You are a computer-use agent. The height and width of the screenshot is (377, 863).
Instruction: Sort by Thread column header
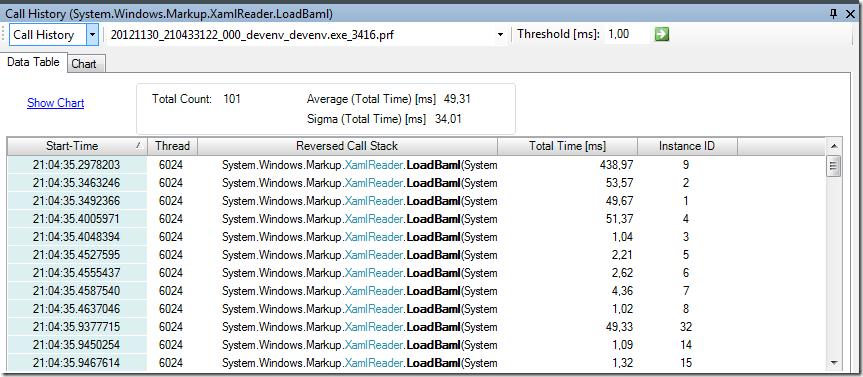172,146
